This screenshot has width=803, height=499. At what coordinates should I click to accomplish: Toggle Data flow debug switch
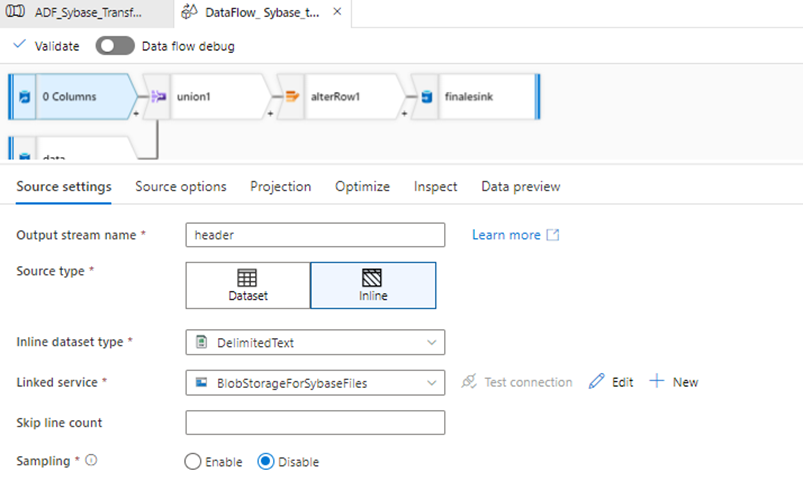coord(114,46)
